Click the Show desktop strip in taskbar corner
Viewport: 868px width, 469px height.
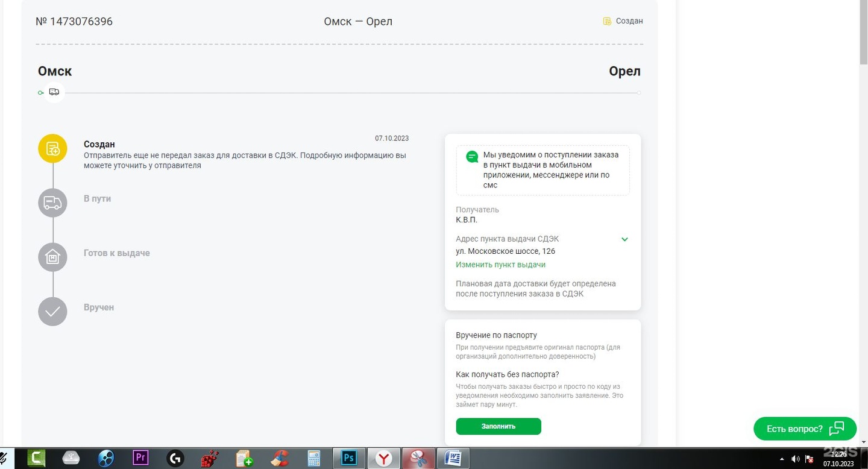[863, 459]
